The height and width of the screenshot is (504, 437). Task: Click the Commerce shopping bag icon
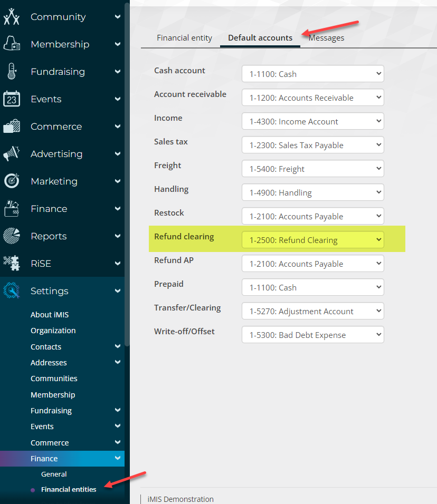[x=12, y=127]
